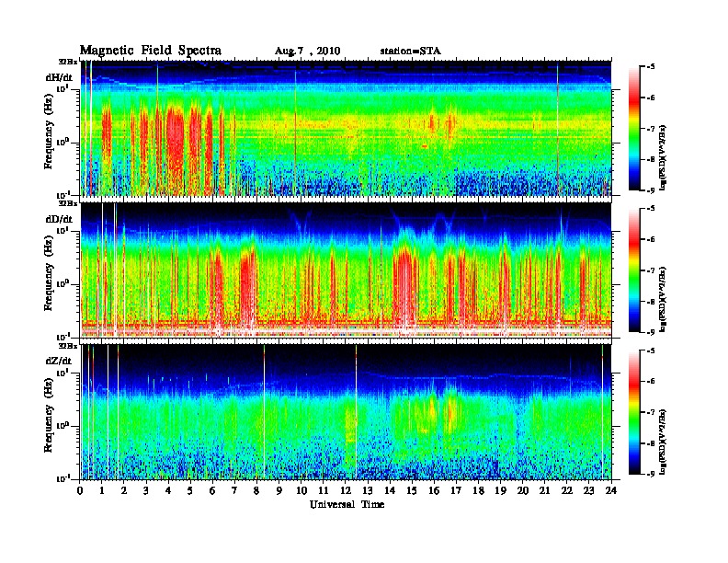Click the "-7" value on the dD/dt color bar
728x563 pixels.
pos(651,270)
